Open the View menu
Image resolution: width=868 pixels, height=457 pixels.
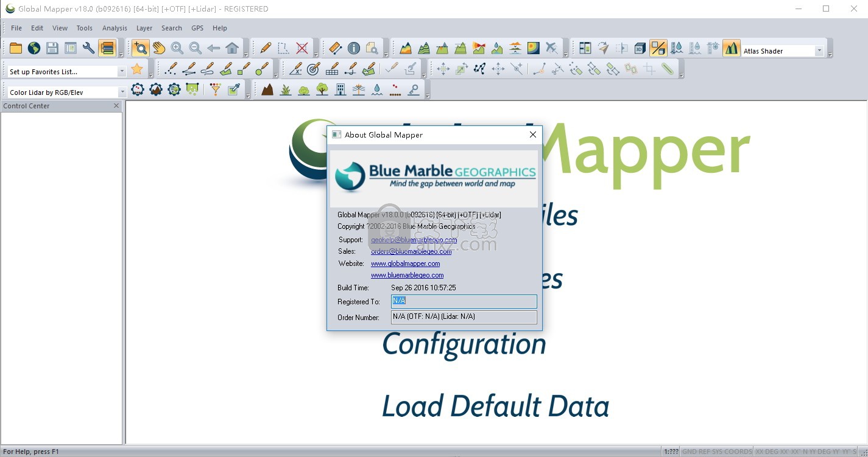(60, 28)
